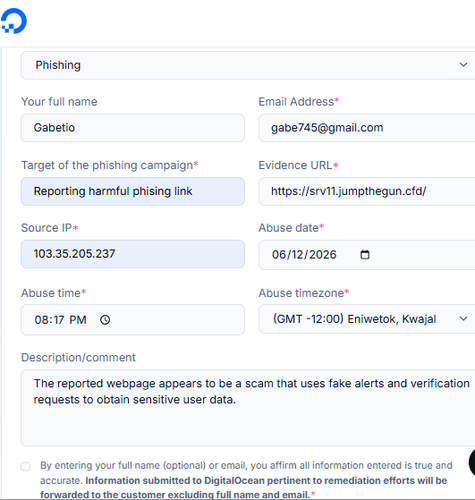This screenshot has height=500, width=475.
Task: Click the Your full name field
Action: click(x=133, y=128)
